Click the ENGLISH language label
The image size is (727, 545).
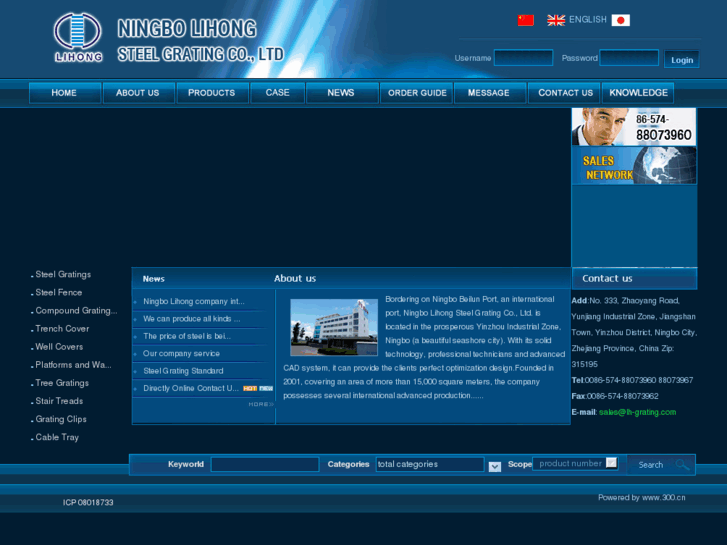click(x=587, y=19)
